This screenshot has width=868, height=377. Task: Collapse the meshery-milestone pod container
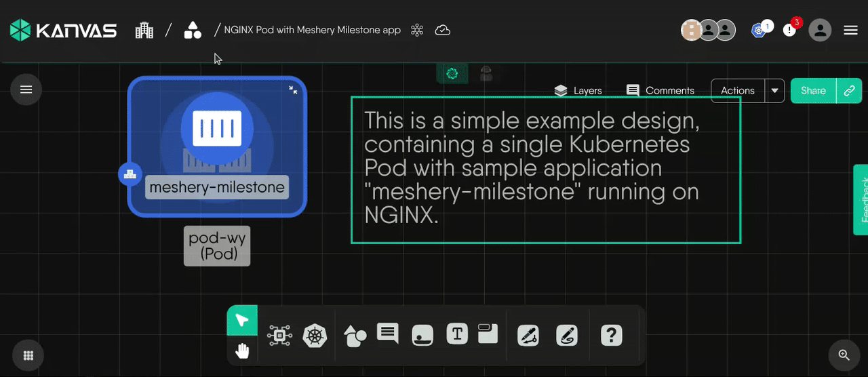[293, 90]
